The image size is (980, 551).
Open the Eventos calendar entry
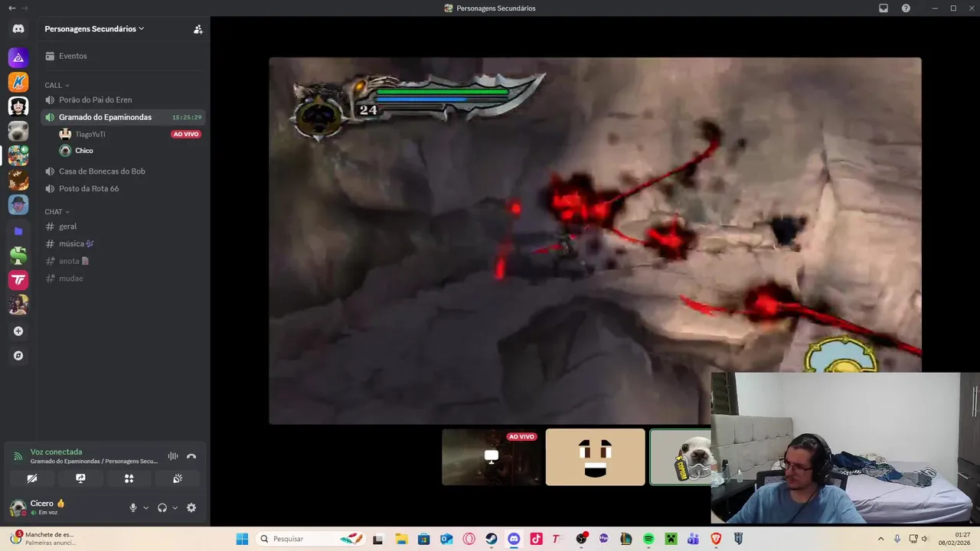(122, 56)
